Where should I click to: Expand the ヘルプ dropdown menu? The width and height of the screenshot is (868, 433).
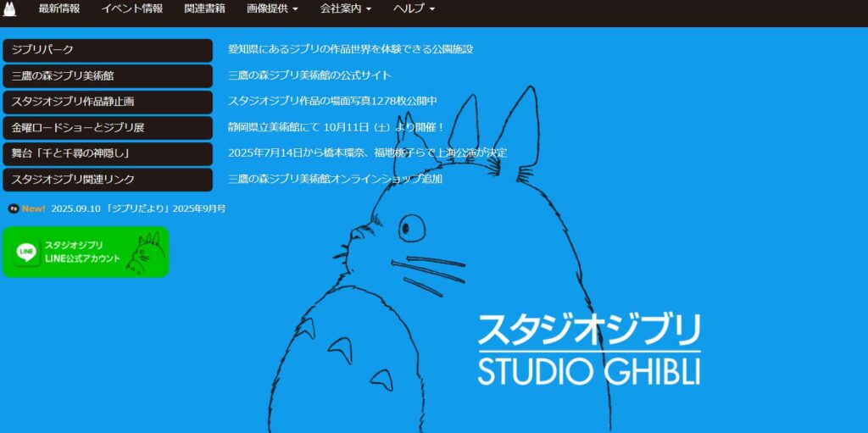point(414,8)
